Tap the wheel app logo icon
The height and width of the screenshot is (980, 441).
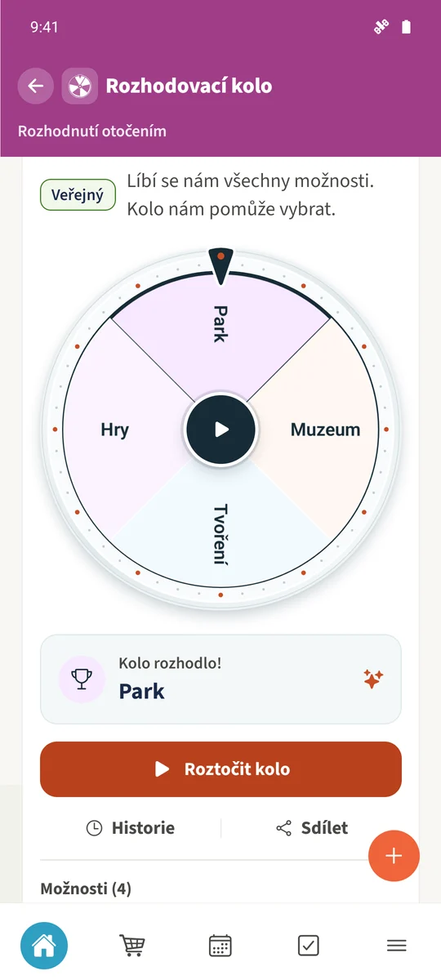pos(80,86)
